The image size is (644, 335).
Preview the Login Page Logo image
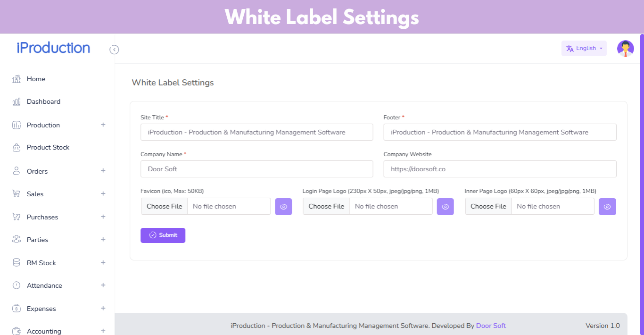[445, 207]
